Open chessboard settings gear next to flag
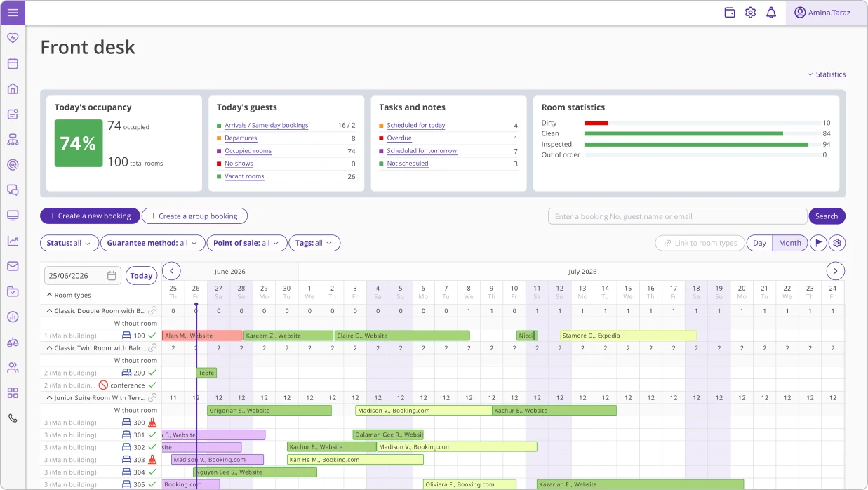868x490 pixels. pyautogui.click(x=836, y=243)
